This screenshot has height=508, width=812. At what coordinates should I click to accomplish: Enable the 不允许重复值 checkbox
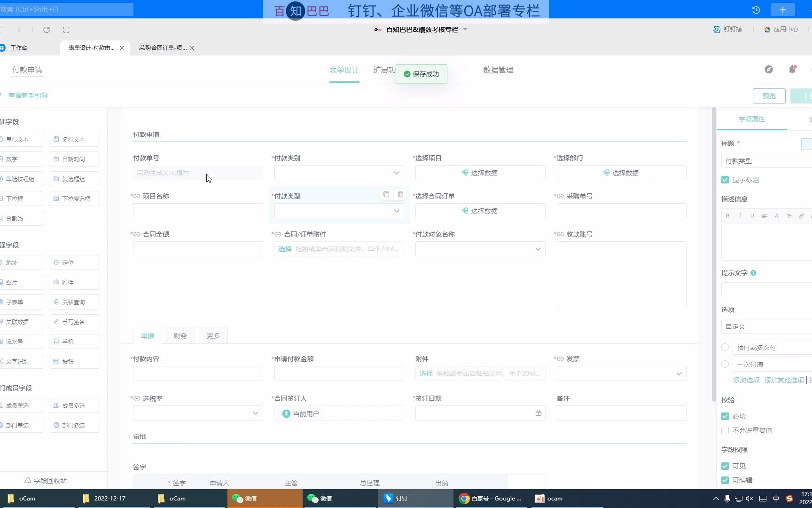tap(725, 430)
